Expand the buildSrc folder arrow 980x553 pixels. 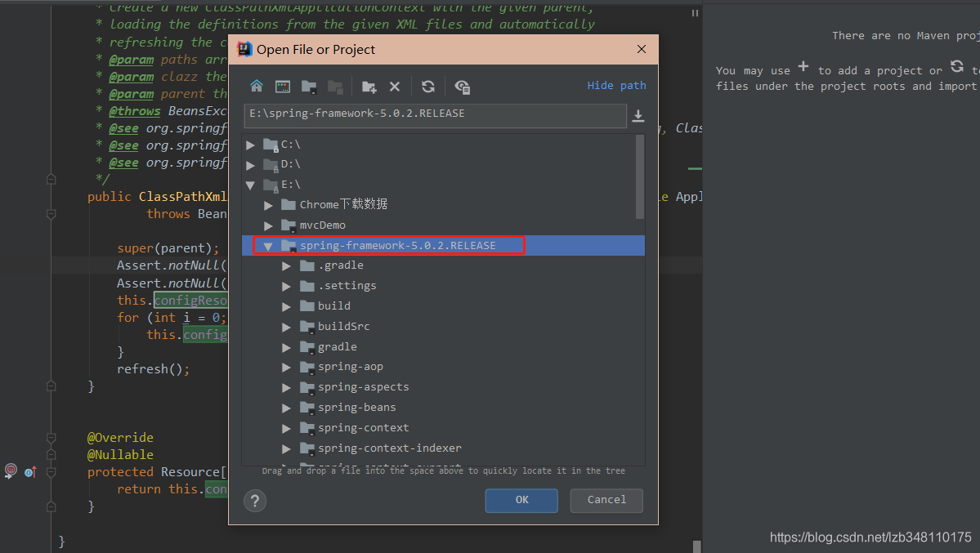click(286, 327)
